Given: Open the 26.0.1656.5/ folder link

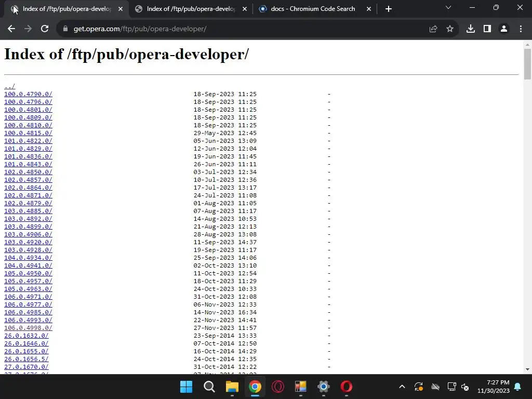Looking at the screenshot, I should tap(26, 360).
